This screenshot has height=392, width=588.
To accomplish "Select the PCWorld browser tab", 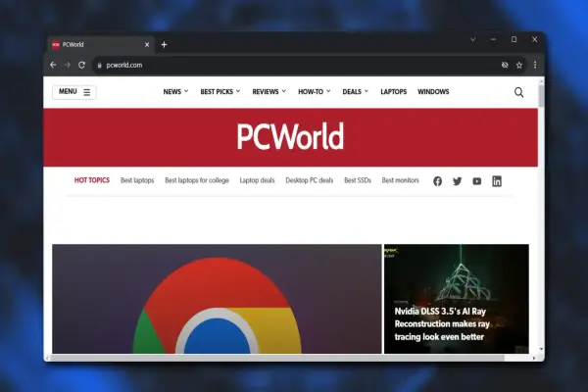I will [101, 45].
